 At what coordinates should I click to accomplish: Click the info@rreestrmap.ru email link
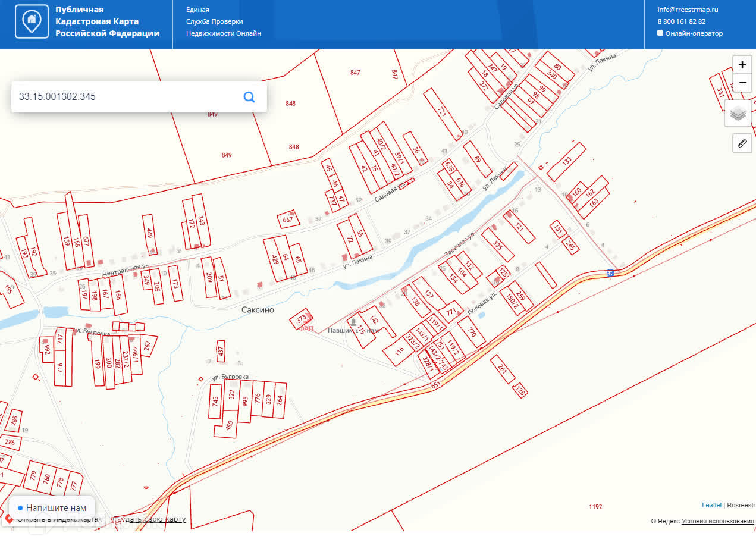pos(688,10)
